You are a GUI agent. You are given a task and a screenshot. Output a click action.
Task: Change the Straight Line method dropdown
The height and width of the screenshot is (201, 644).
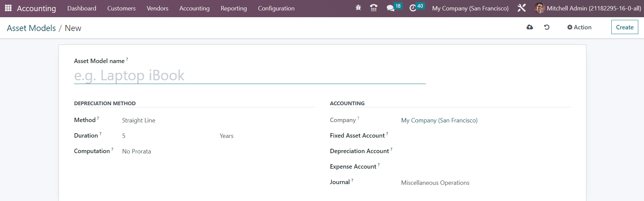pyautogui.click(x=168, y=120)
